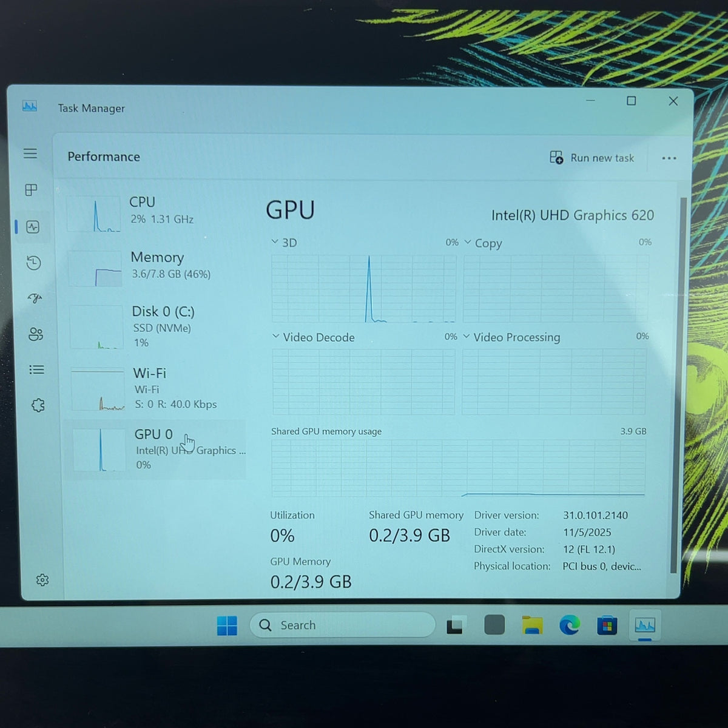The image size is (728, 728).
Task: Click the GPU Memory 0.2/3.9 GB value
Action: click(x=311, y=582)
